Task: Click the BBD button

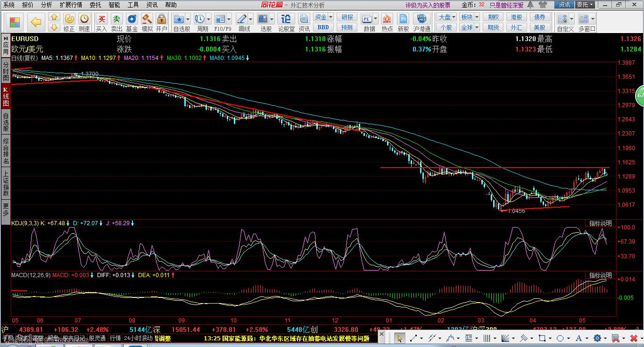Action: click(x=323, y=27)
